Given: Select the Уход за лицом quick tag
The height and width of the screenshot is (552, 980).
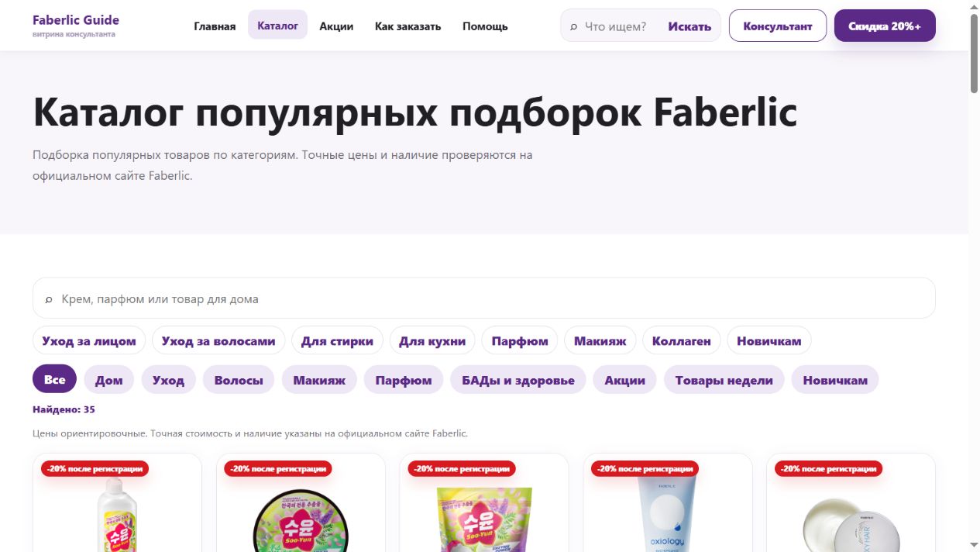Looking at the screenshot, I should [89, 340].
